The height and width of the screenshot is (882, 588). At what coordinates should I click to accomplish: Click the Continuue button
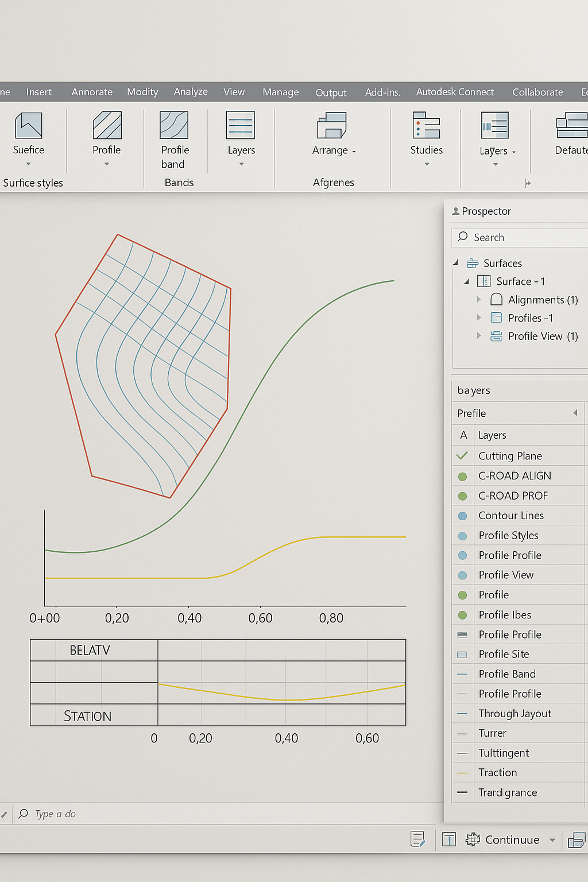512,840
